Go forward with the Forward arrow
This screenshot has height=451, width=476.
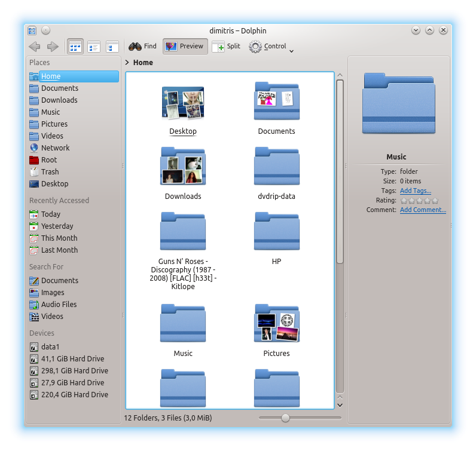pyautogui.click(x=53, y=47)
